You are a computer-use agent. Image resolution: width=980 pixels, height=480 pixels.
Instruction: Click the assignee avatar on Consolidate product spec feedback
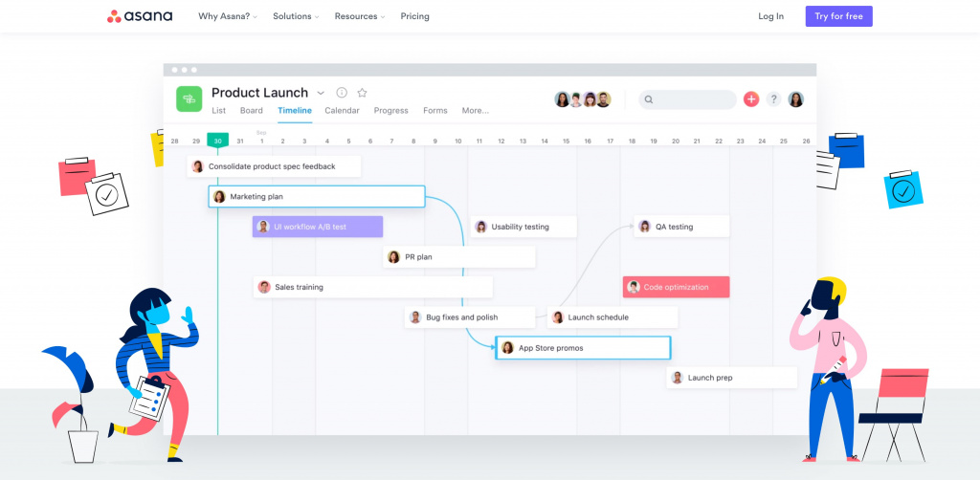click(198, 166)
